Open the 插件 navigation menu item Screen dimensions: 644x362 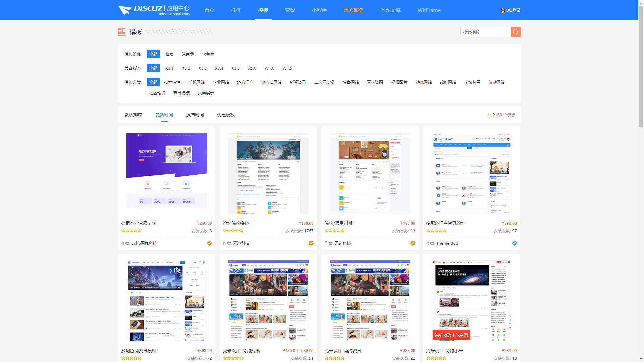[236, 10]
